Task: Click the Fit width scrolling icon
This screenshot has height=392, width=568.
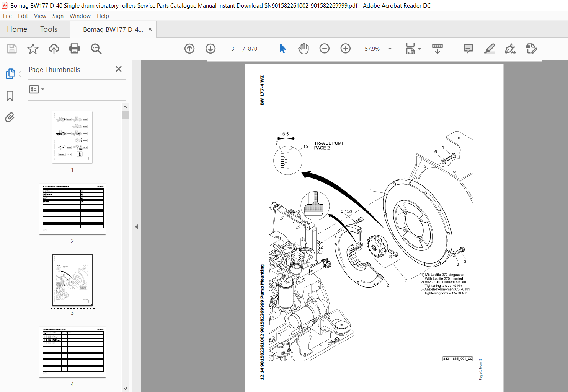Action: 410,49
